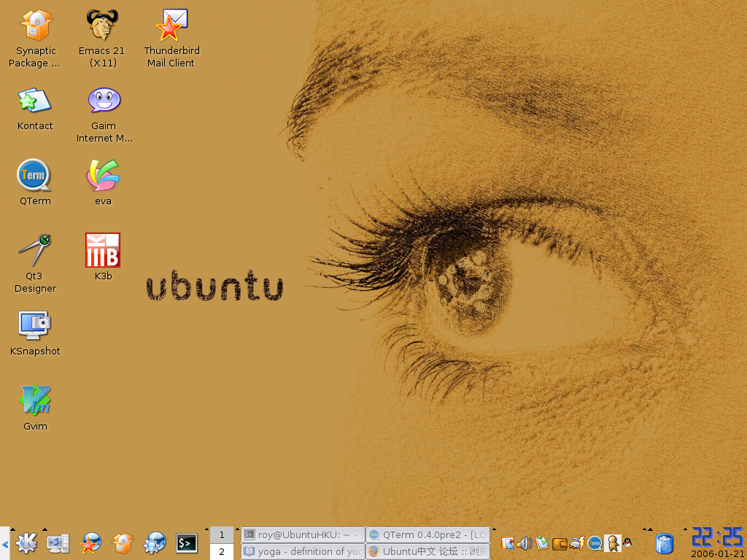747x560 pixels.
Task: Click the lightning bolt tray icon
Action: tap(577, 543)
